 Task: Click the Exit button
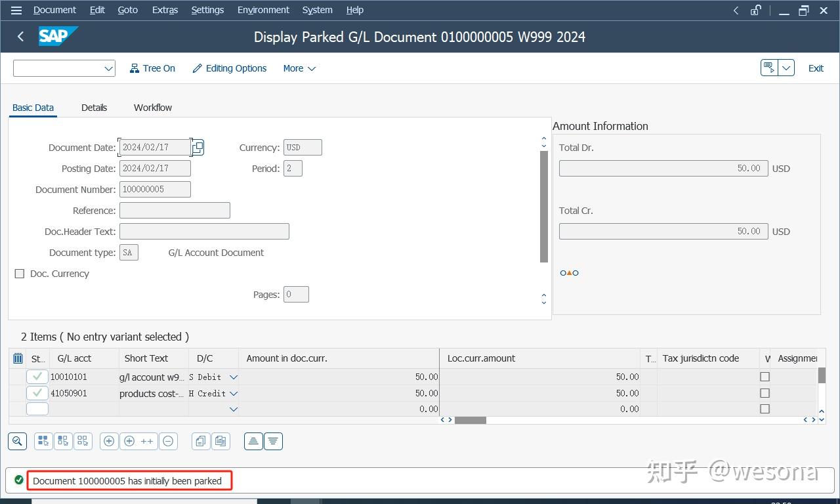(816, 68)
